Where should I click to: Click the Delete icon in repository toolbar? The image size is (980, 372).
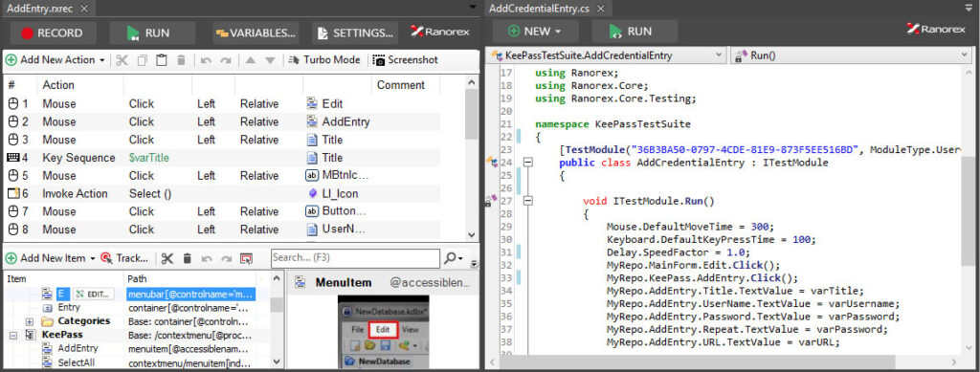(x=187, y=258)
